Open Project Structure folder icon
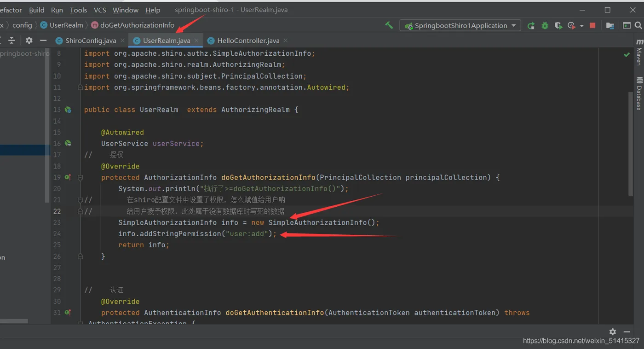The height and width of the screenshot is (349, 644). click(610, 26)
